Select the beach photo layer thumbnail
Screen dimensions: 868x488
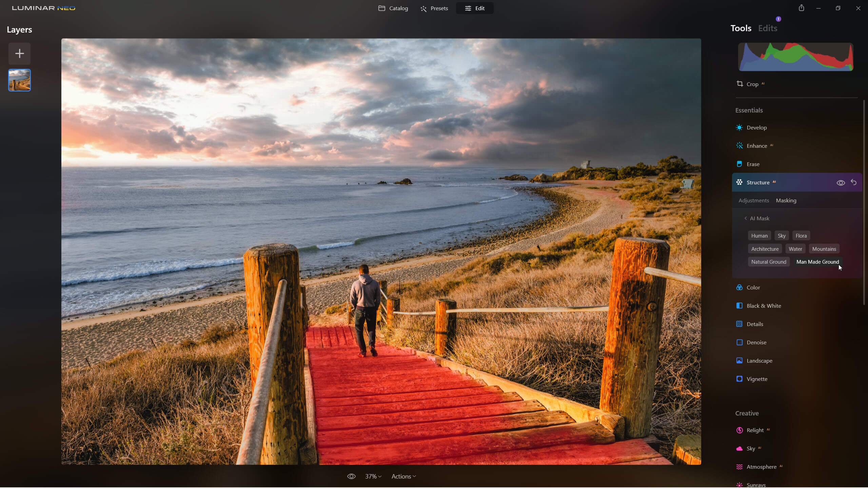(20, 80)
